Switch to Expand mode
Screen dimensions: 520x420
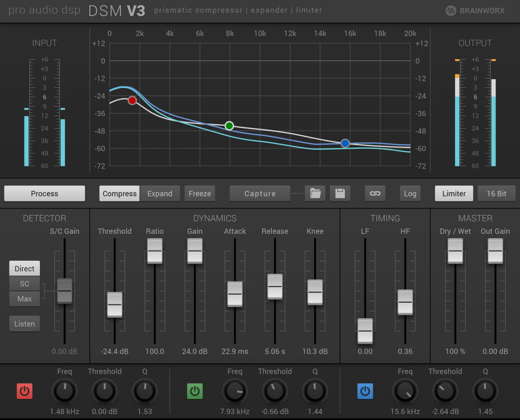point(160,193)
